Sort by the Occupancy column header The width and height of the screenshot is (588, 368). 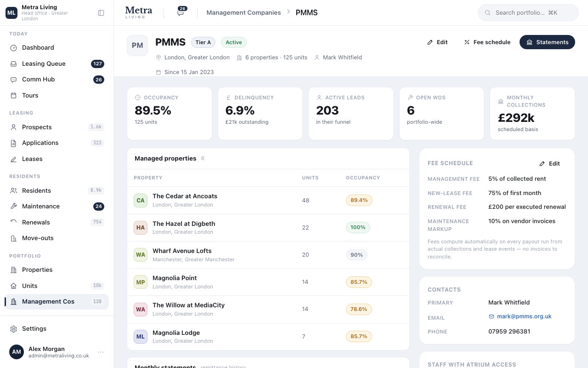pos(363,178)
